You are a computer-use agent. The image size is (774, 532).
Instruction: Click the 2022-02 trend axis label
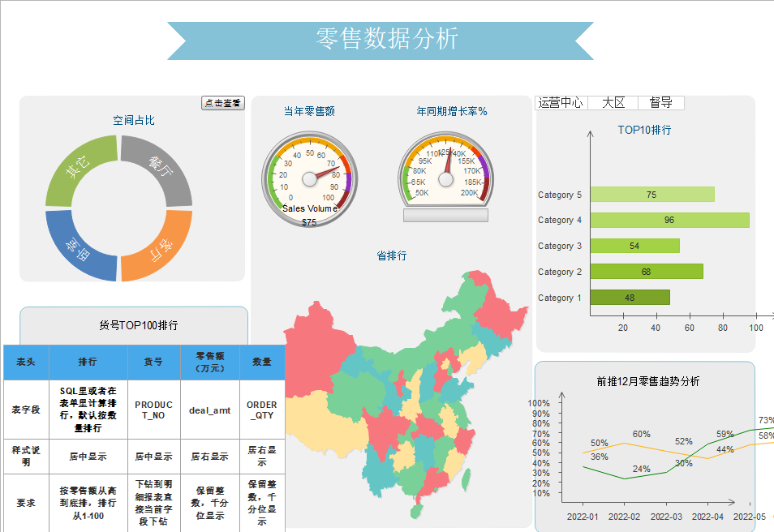[624, 517]
